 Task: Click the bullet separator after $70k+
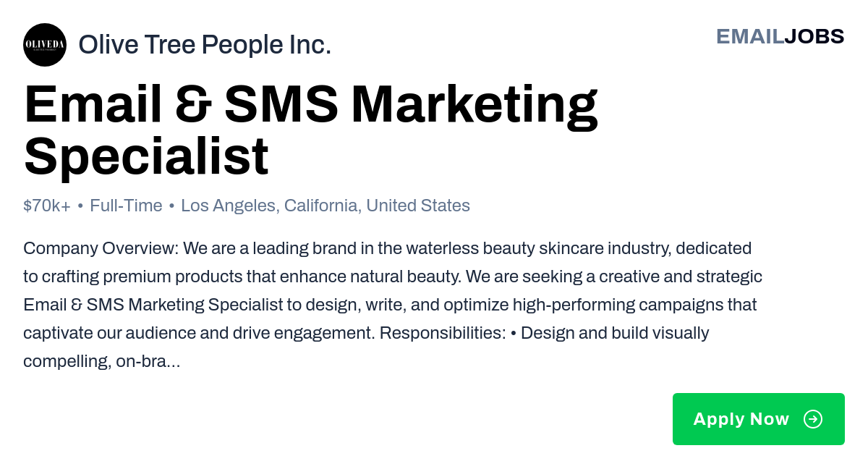80,206
